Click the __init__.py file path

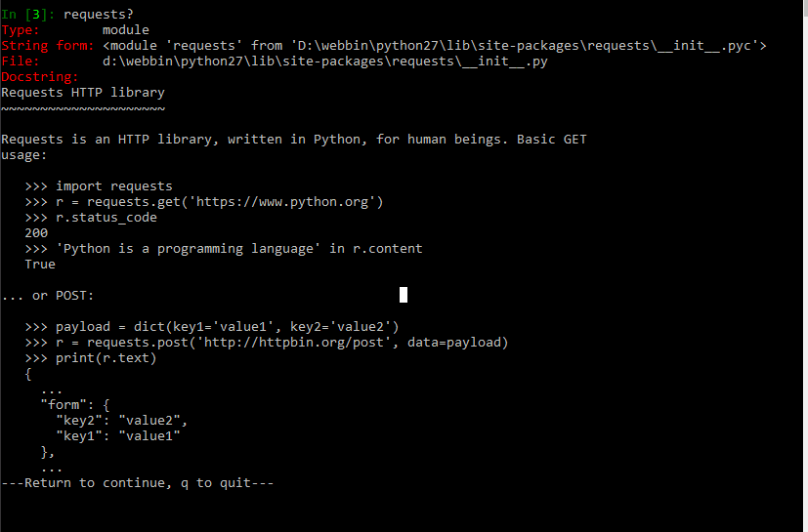click(324, 61)
